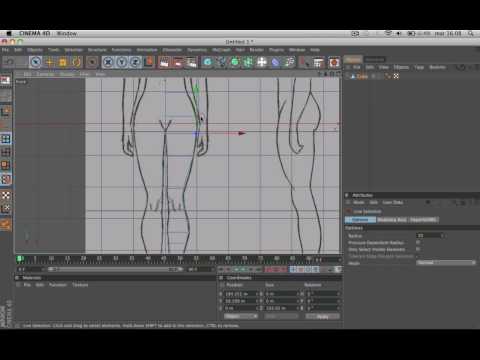
Task: Click the Radius value input field
Action: coord(428,236)
